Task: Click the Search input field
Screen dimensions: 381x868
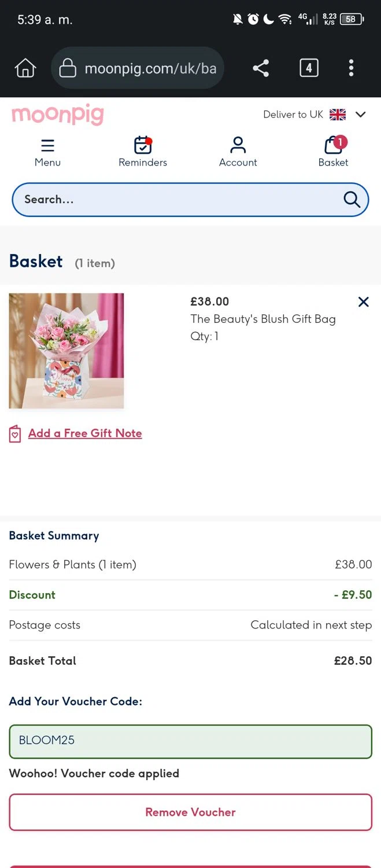Action: pos(173,199)
